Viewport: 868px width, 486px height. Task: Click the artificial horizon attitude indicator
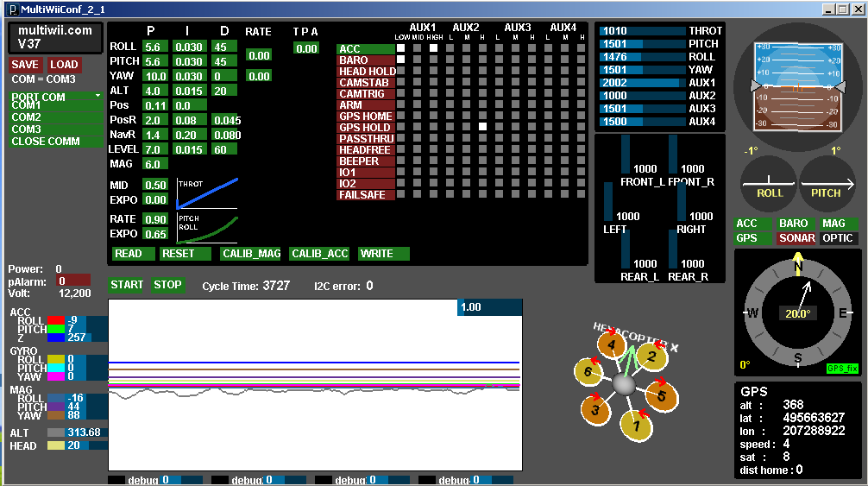[x=797, y=86]
